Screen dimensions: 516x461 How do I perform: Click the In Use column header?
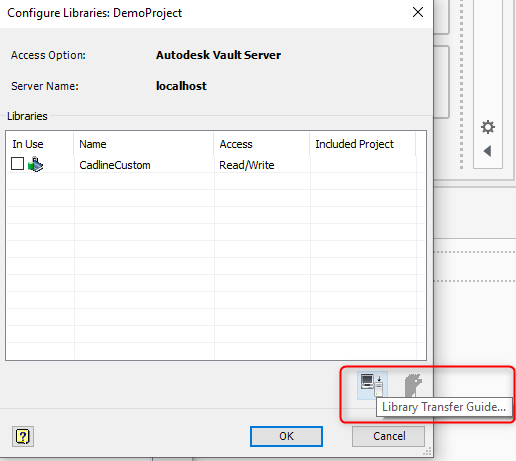tap(40, 144)
